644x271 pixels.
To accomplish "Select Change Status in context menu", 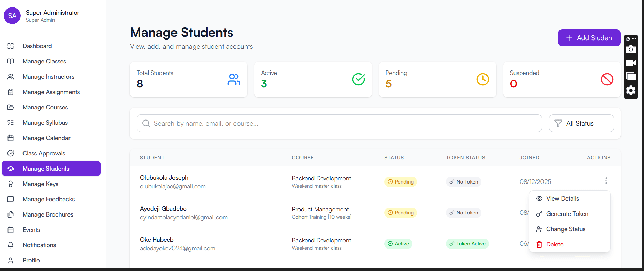I will [566, 229].
